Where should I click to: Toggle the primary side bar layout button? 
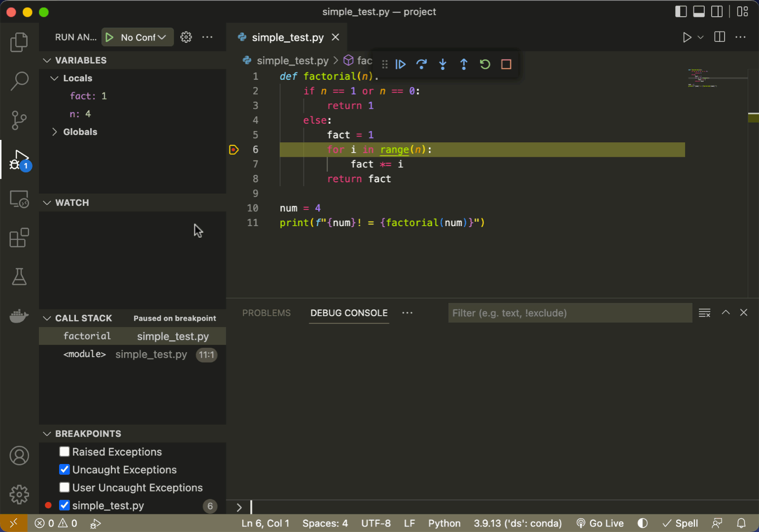coord(681,11)
